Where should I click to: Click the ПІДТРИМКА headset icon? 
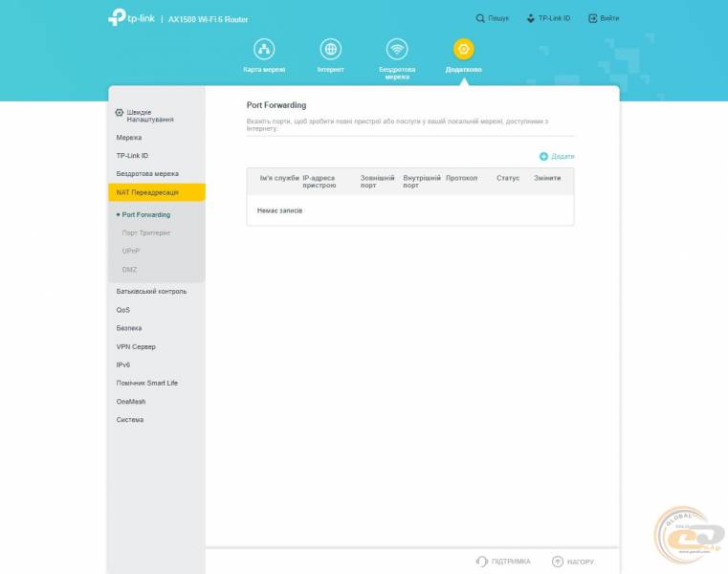point(482,562)
